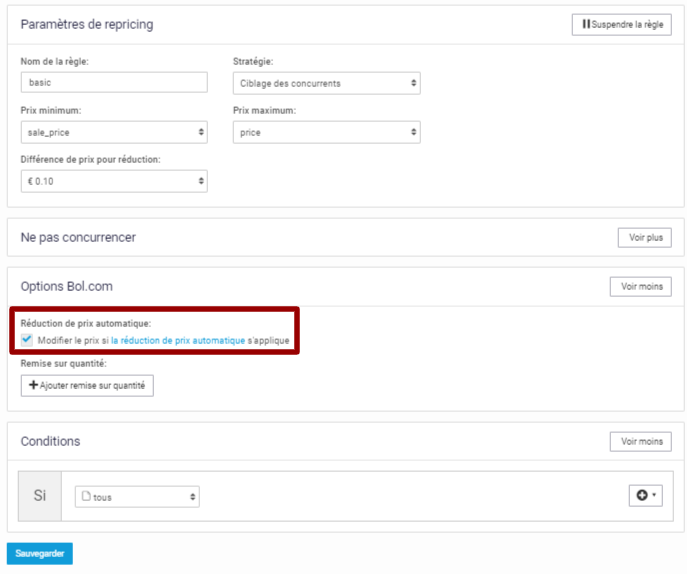The width and height of the screenshot is (687, 574).
Task: Open la réduction de prix automatique link
Action: [x=178, y=340]
